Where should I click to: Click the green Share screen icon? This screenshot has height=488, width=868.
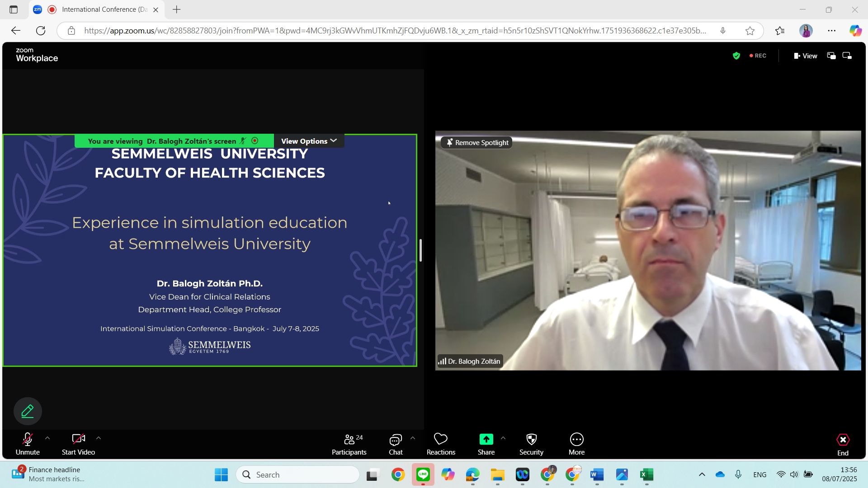point(486,439)
